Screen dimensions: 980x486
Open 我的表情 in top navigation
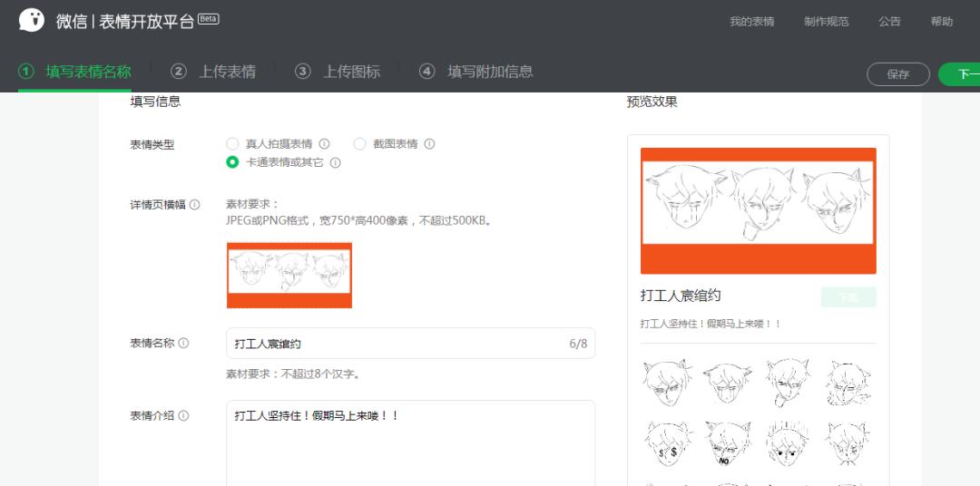pos(752,22)
